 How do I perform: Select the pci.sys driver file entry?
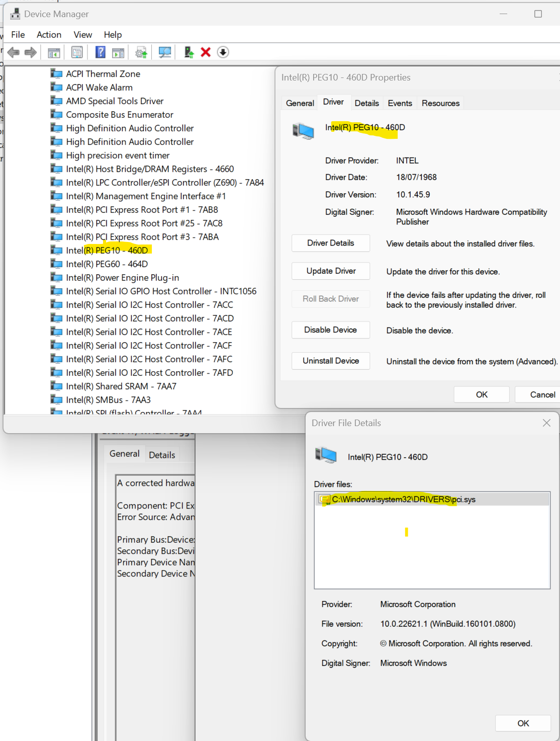click(x=403, y=500)
